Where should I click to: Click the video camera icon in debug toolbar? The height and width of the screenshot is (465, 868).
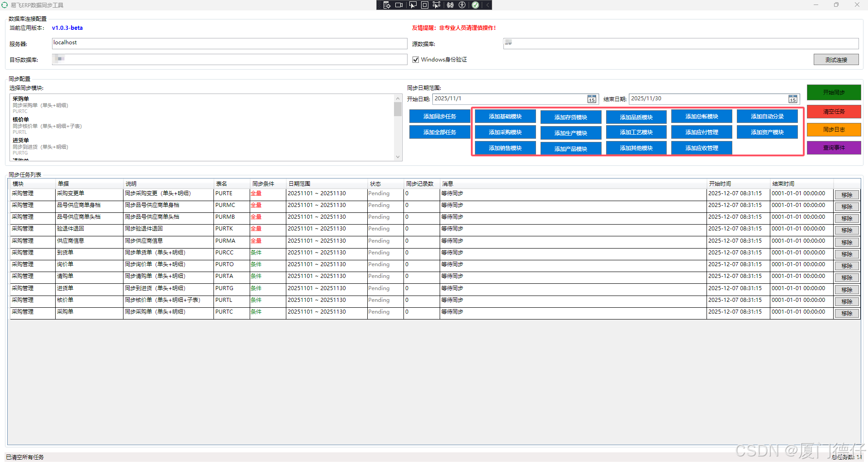(399, 5)
